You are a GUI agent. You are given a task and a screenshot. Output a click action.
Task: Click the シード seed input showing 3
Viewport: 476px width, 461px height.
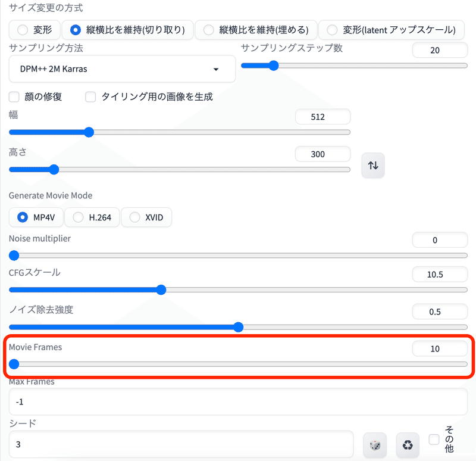[x=181, y=444]
